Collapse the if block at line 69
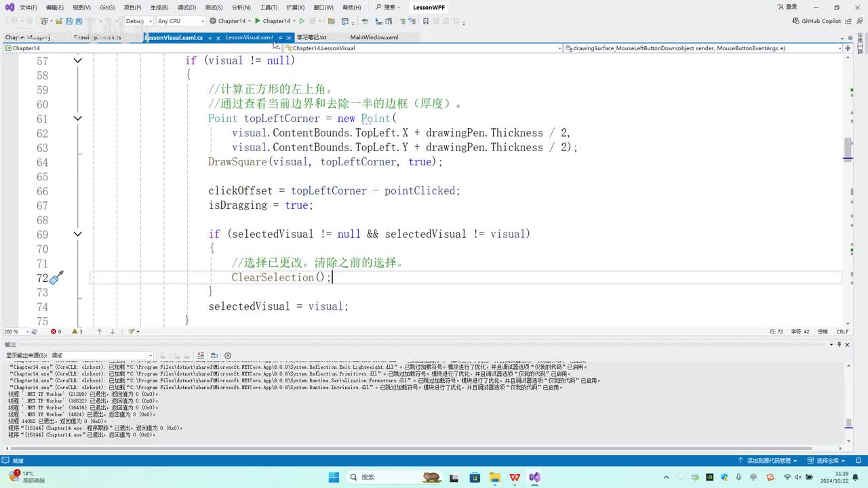Screen dimensions: 868x488 [x=77, y=235]
